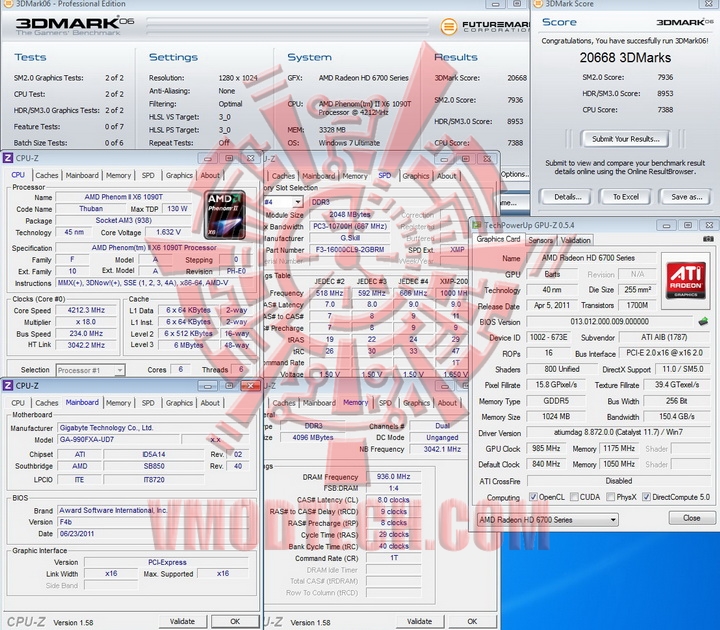Click the GA-990FXA-UD7 model field
This screenshot has height=630, width=720.
point(118,439)
